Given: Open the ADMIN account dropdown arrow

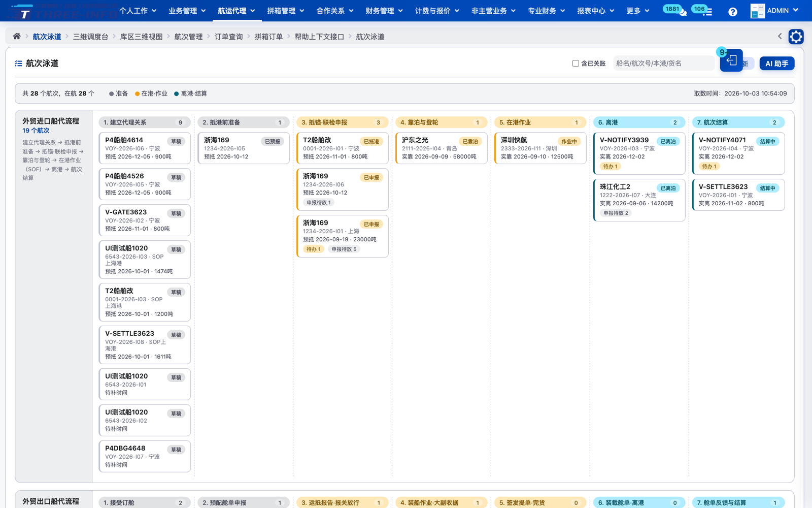Looking at the screenshot, I should [x=795, y=10].
